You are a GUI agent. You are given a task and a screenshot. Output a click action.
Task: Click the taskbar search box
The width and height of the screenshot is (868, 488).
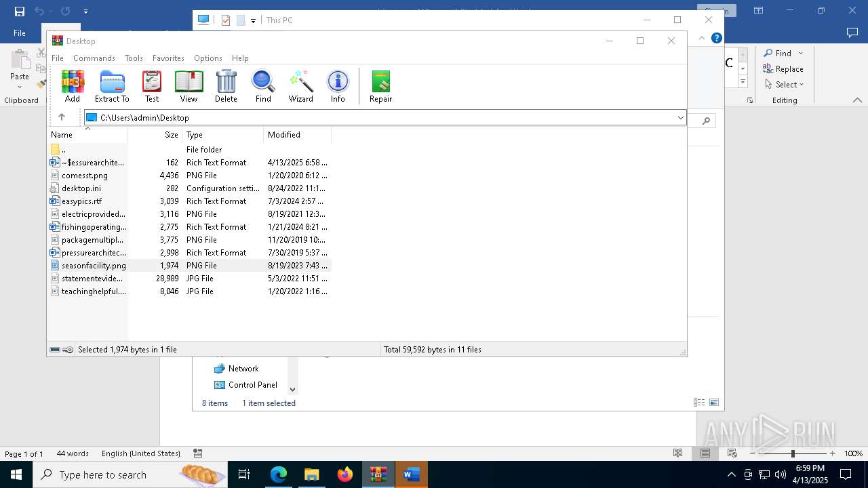tap(131, 474)
